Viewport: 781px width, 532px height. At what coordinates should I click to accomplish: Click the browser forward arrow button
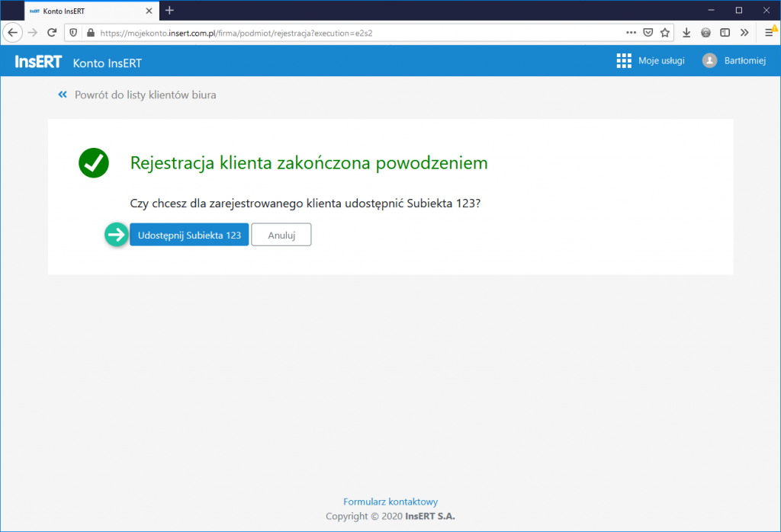pyautogui.click(x=32, y=33)
